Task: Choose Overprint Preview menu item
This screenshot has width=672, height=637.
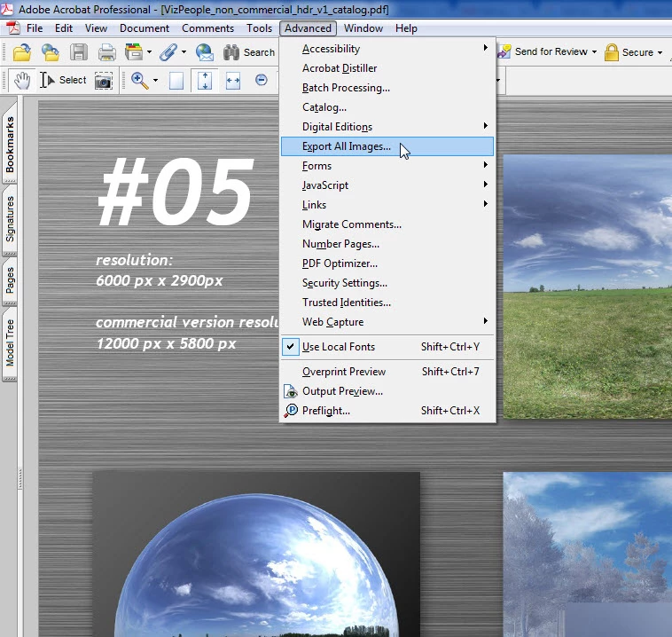Action: coord(387,372)
